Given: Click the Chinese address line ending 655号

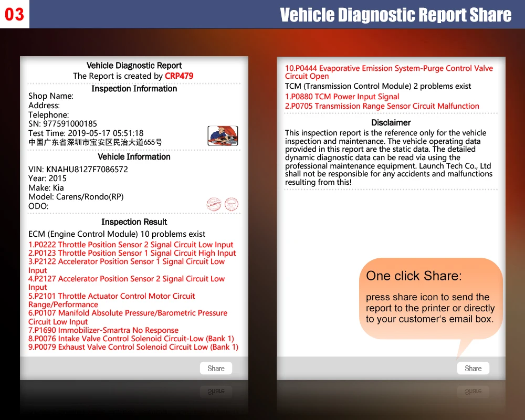Looking at the screenshot, I should pyautogui.click(x=96, y=142).
